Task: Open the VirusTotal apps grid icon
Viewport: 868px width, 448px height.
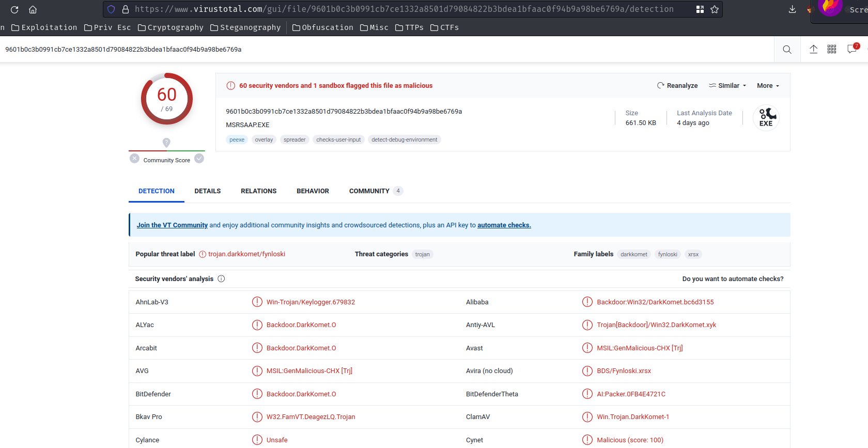Action: (x=832, y=49)
